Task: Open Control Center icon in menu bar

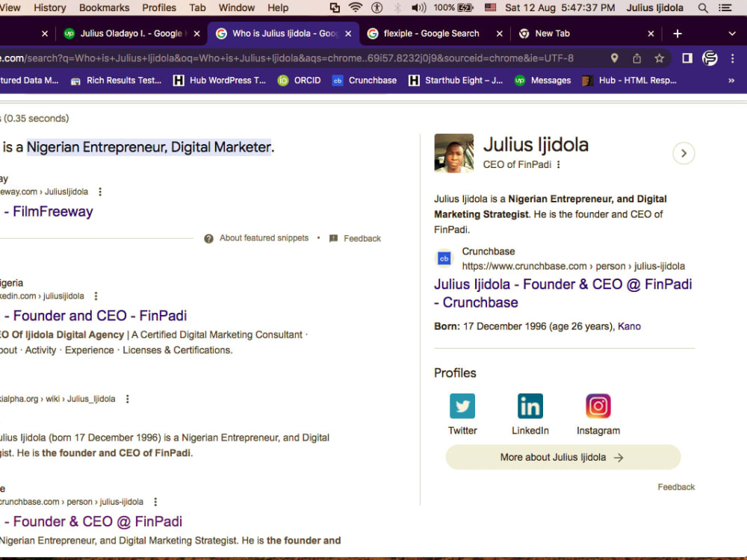Action: (x=725, y=7)
